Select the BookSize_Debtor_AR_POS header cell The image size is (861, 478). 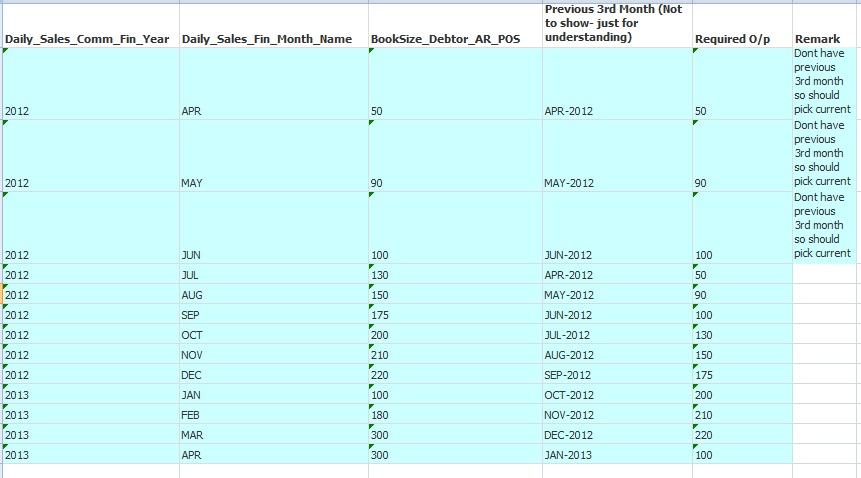pyautogui.click(x=455, y=26)
